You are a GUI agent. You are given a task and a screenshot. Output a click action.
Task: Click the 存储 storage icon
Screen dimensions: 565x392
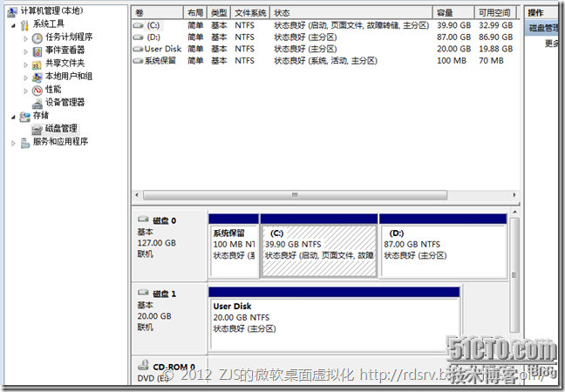point(24,116)
